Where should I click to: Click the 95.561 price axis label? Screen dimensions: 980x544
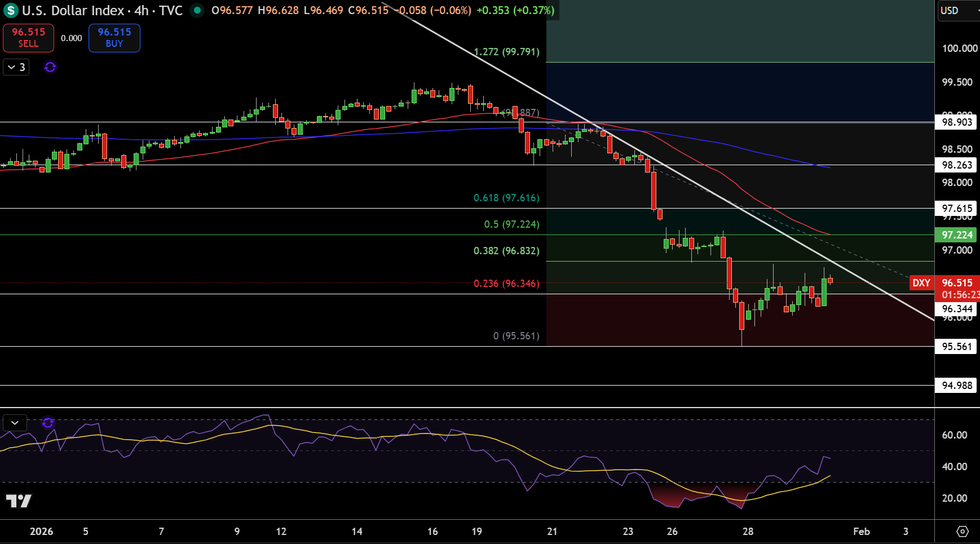pyautogui.click(x=957, y=347)
